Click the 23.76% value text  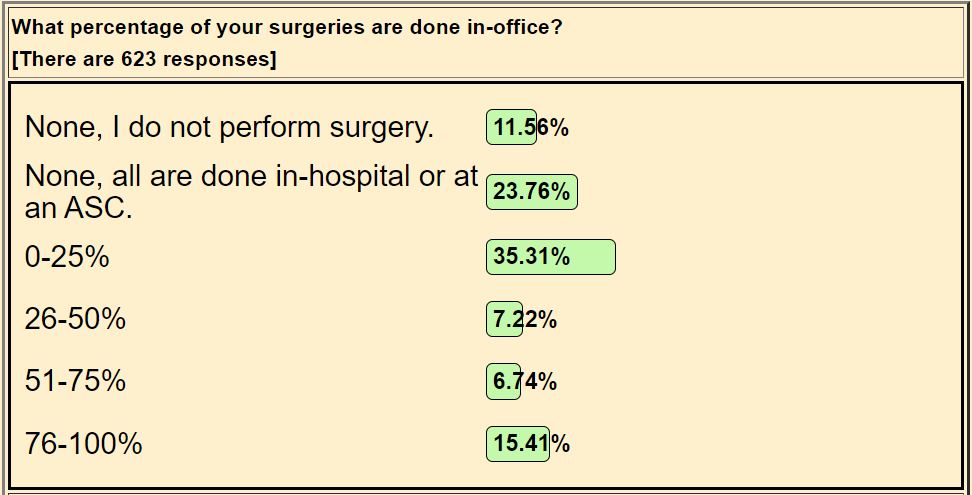coord(531,190)
